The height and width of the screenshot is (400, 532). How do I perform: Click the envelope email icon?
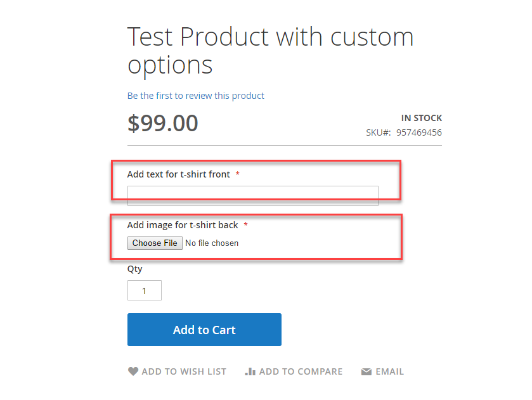[366, 372]
